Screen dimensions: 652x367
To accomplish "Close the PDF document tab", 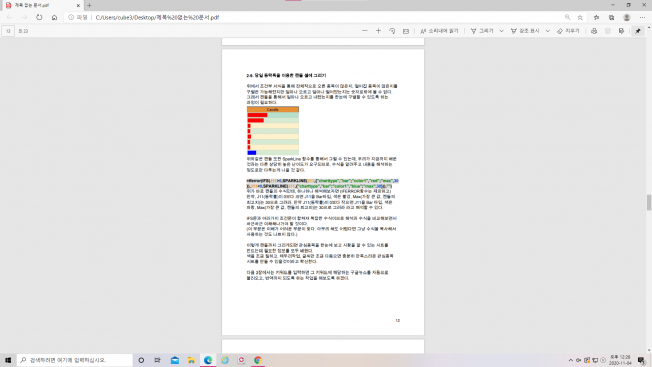I will (78, 5).
